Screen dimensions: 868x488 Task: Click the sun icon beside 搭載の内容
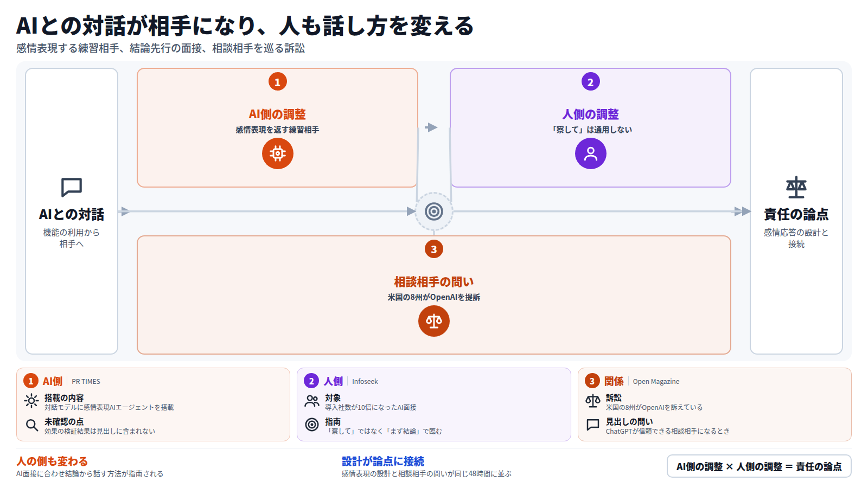click(31, 401)
